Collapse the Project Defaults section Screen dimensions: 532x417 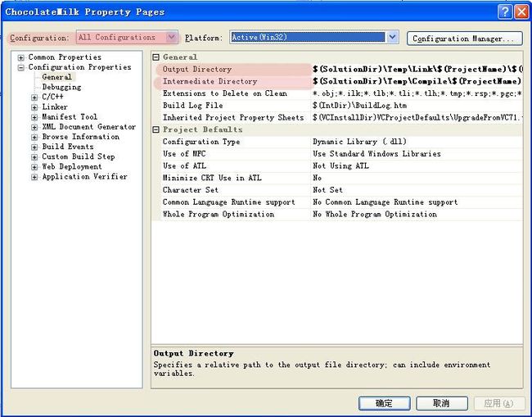pos(156,129)
